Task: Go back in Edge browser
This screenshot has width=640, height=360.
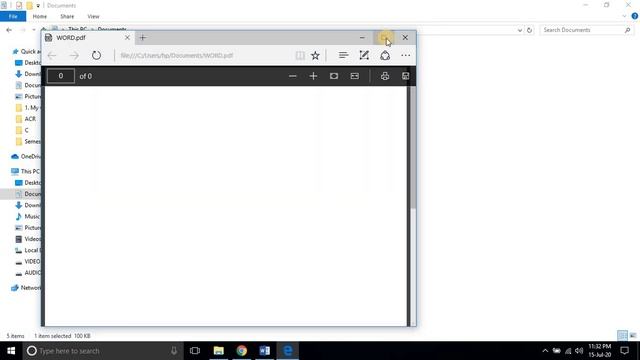Action: click(52, 55)
